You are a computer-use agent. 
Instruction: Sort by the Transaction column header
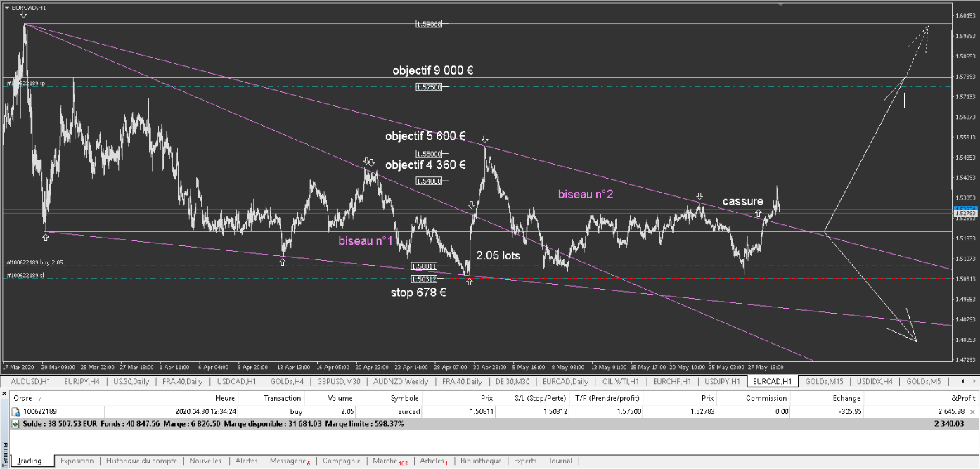tap(271, 399)
